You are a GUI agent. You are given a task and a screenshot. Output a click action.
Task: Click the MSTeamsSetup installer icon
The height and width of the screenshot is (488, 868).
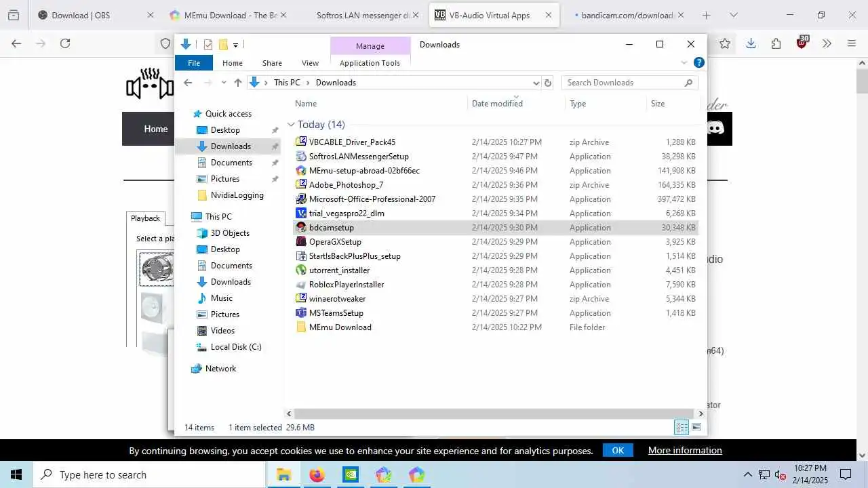[x=301, y=313]
